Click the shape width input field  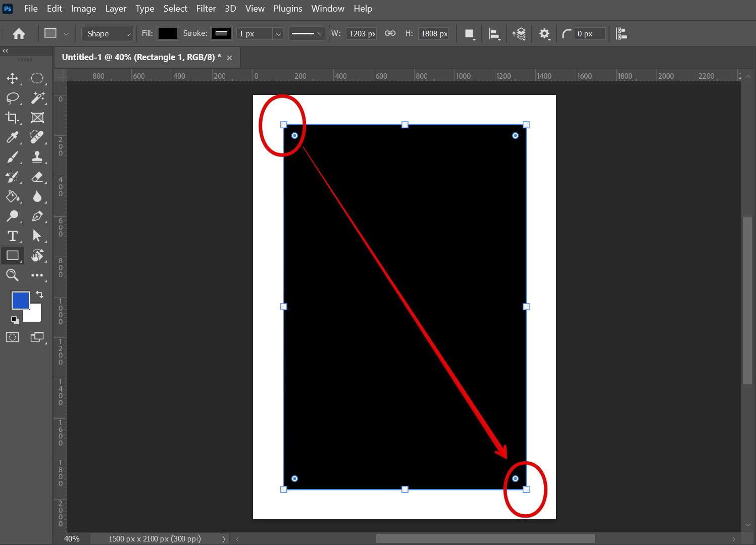(x=361, y=34)
